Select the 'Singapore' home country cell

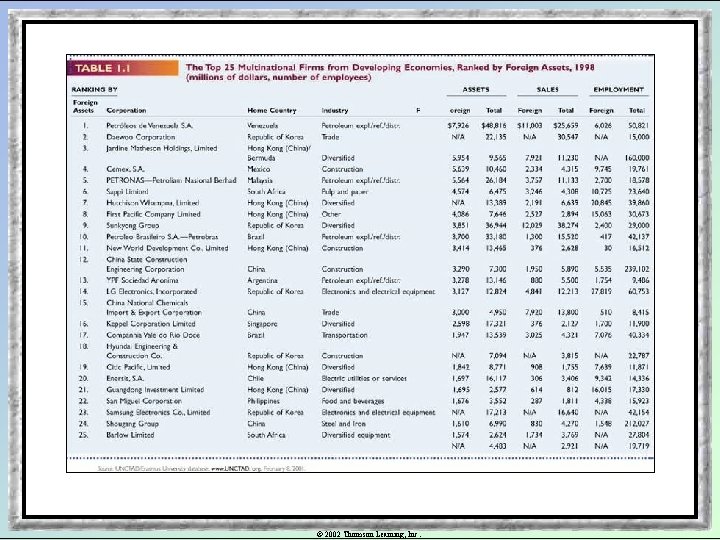(263, 324)
